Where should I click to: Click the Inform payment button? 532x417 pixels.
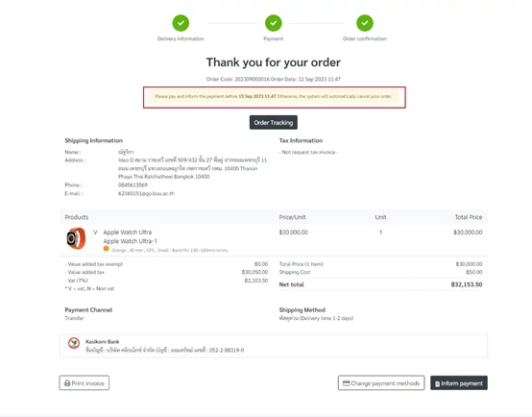(459, 383)
